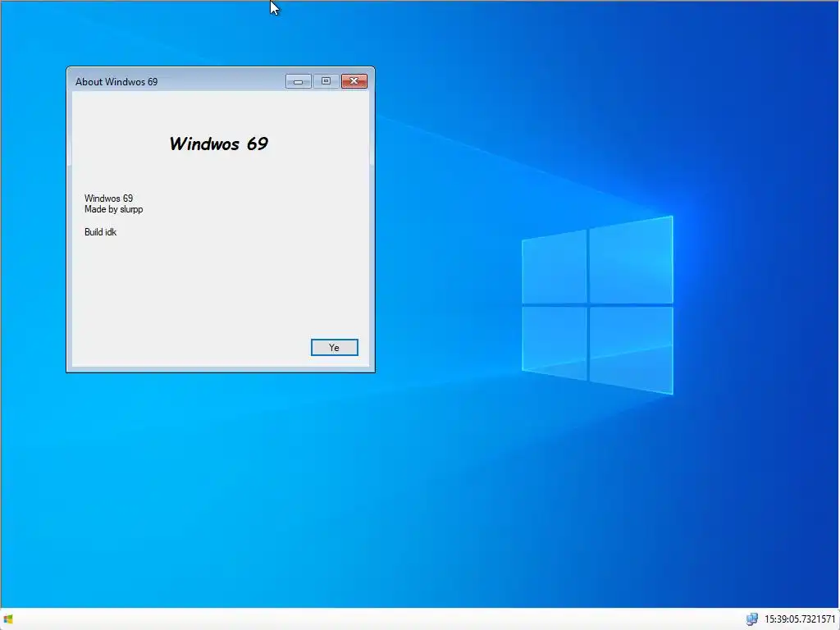Click the 'Made by slurpp' text
Screen dimensions: 840x630
pyautogui.click(x=113, y=209)
